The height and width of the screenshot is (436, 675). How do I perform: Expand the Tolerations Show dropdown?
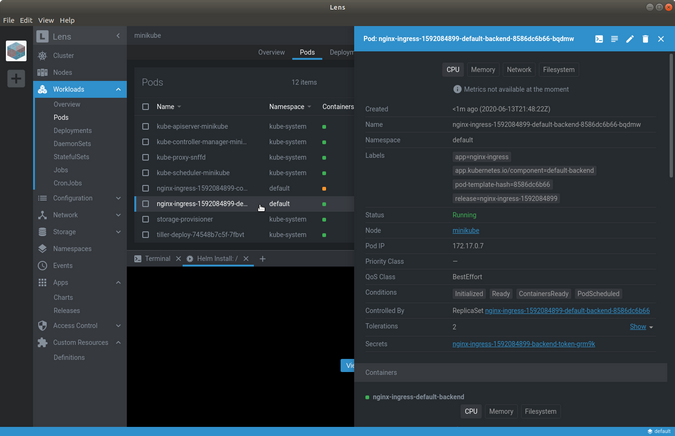pos(640,327)
